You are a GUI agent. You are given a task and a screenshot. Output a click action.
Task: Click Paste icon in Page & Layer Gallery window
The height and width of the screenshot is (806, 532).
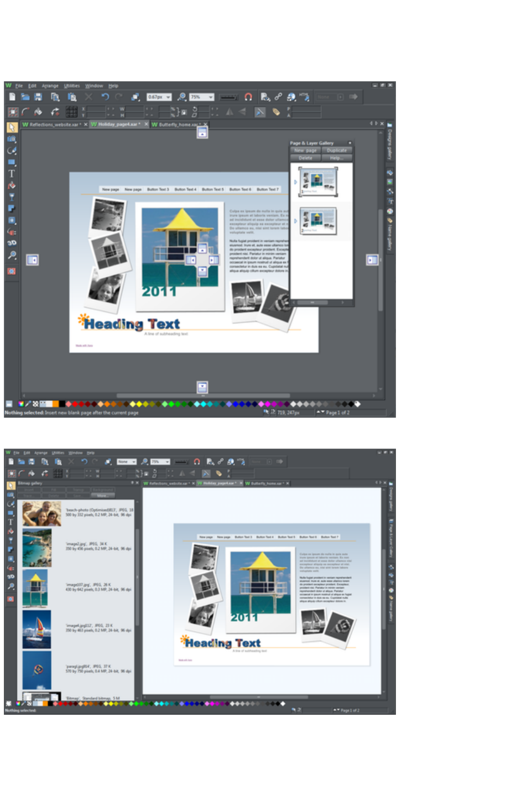(x=72, y=97)
